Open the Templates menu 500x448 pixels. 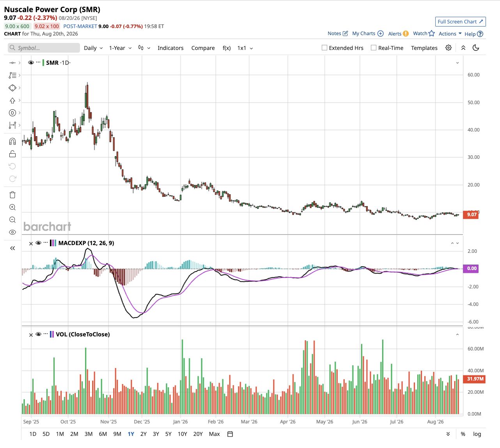[x=424, y=48]
